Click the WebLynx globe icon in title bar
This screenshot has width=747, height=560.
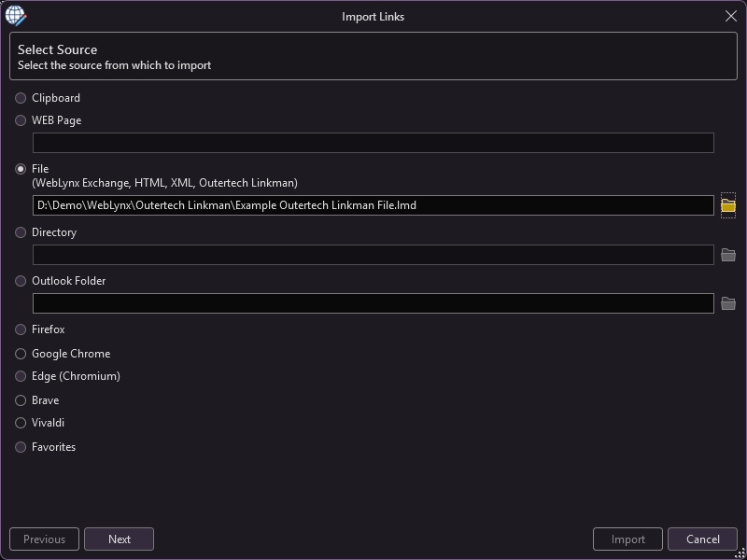16,16
